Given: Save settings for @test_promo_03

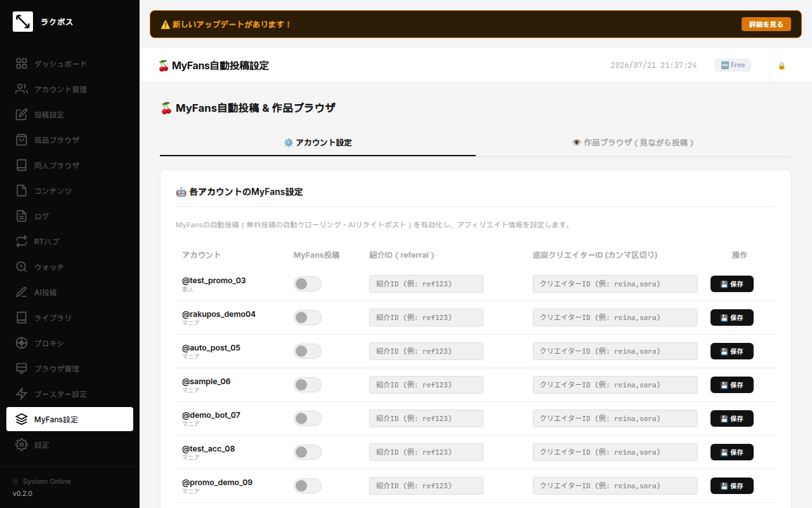Looking at the screenshot, I should tap(732, 284).
